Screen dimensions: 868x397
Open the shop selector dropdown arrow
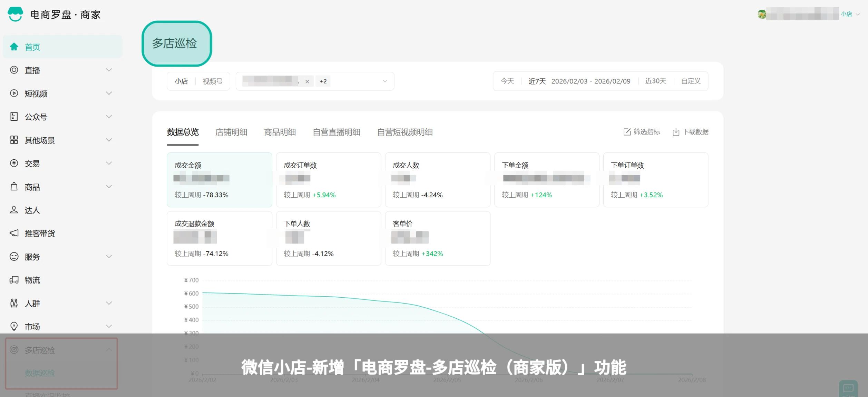point(385,81)
